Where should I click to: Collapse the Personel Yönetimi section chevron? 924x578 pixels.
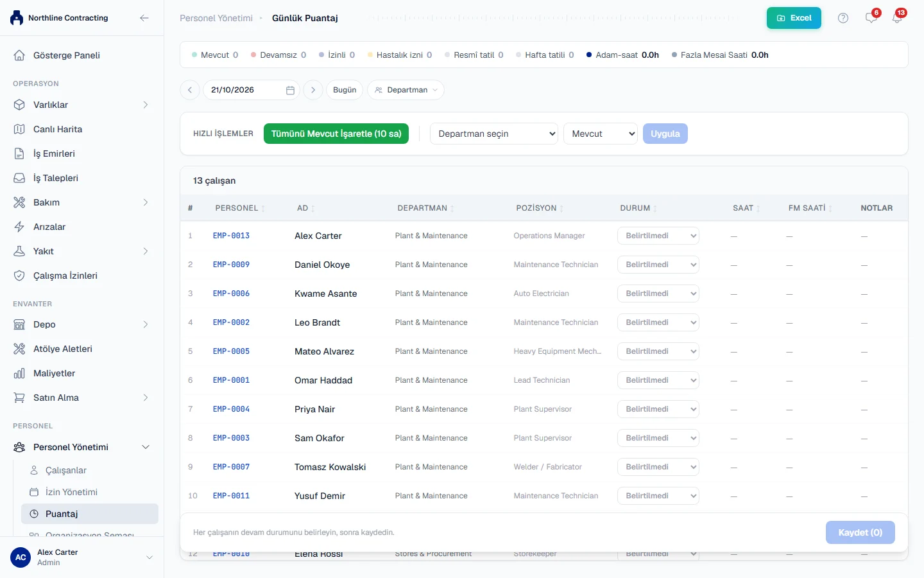tap(146, 447)
